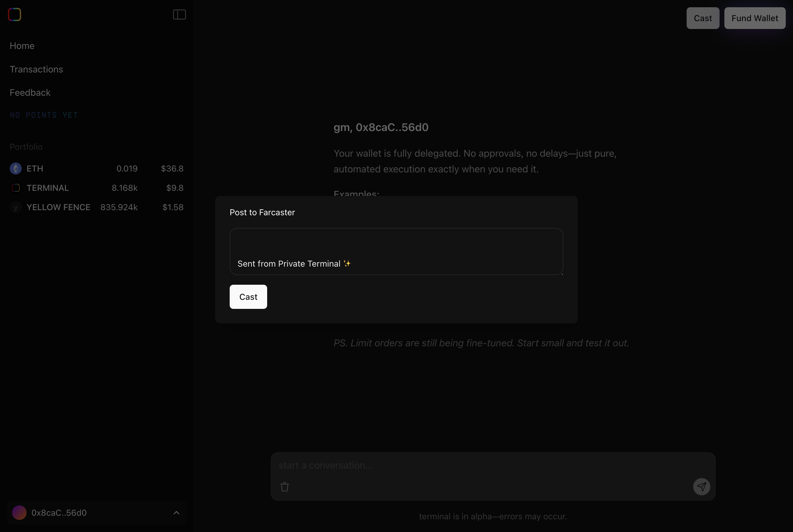The image size is (793, 532).
Task: Click the Cast button in top bar
Action: (x=703, y=18)
